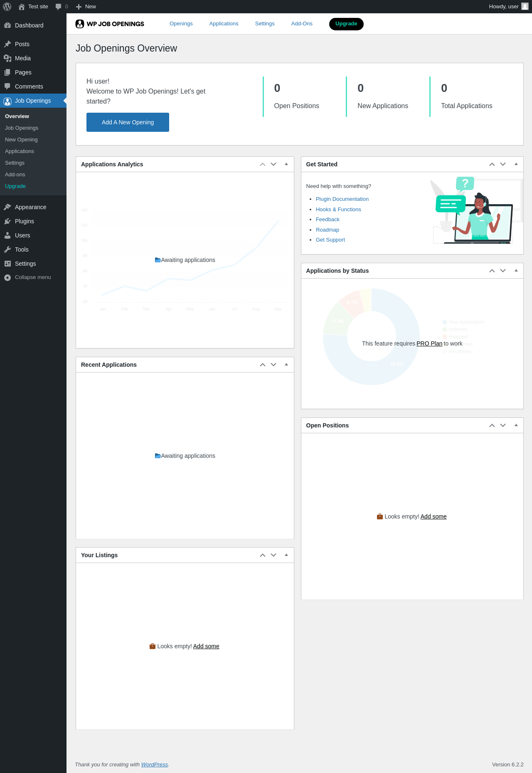Click the Plugins plug icon
Viewport: 532px width, 773px height.
[7, 221]
